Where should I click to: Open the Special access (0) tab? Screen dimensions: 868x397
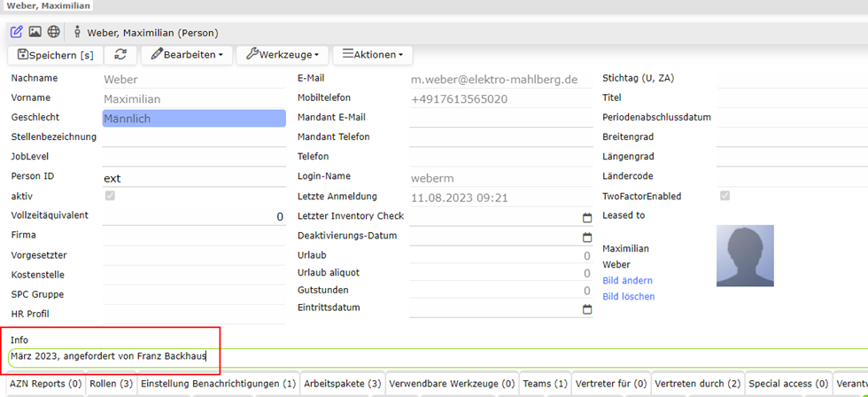(789, 383)
